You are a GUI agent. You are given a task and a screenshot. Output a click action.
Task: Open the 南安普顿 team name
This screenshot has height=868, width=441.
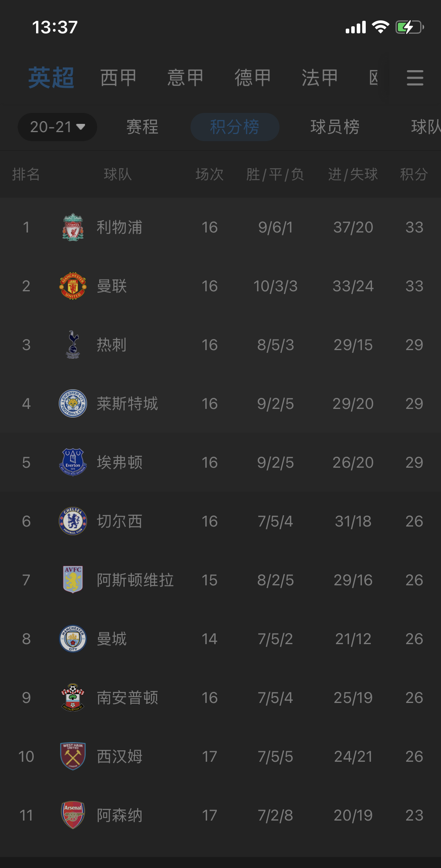[127, 697]
